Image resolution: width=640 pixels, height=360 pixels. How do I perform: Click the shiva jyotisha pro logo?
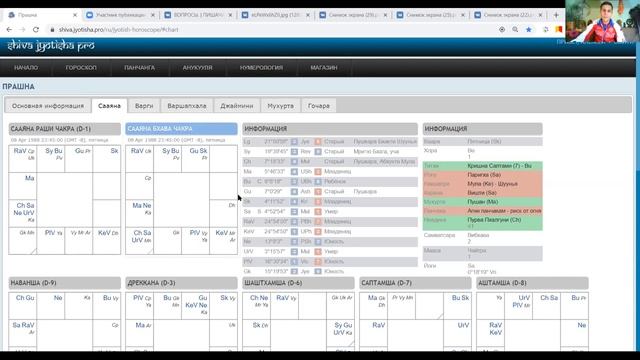coord(51,46)
